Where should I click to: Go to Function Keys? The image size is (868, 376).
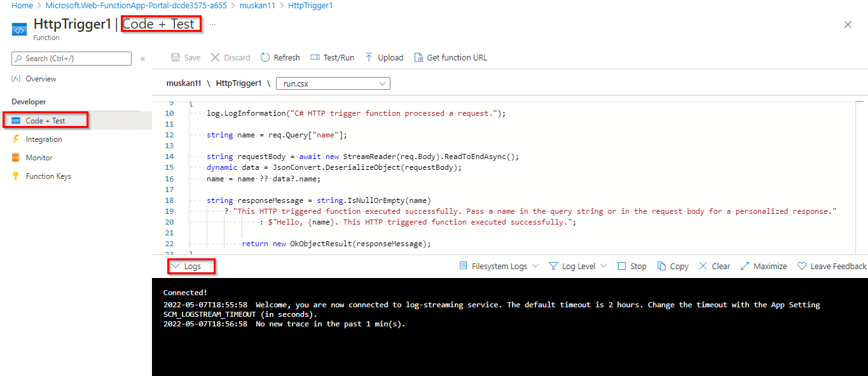click(48, 176)
